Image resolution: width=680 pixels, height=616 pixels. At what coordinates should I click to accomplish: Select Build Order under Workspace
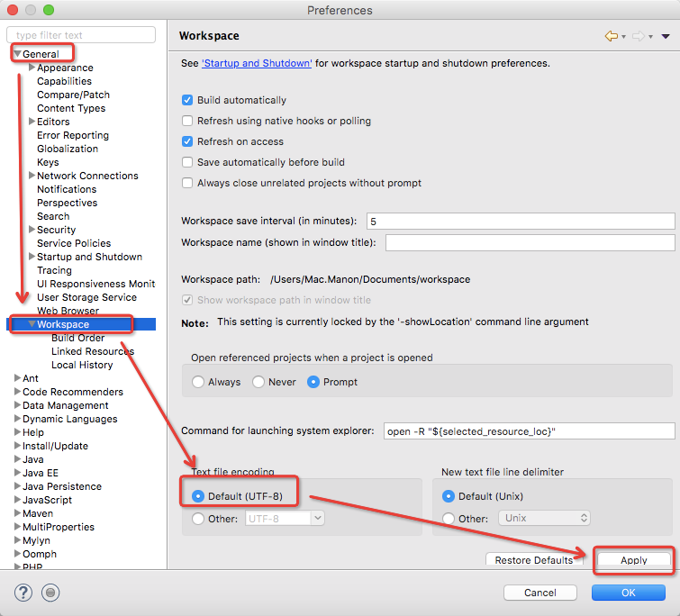pyautogui.click(x=78, y=338)
